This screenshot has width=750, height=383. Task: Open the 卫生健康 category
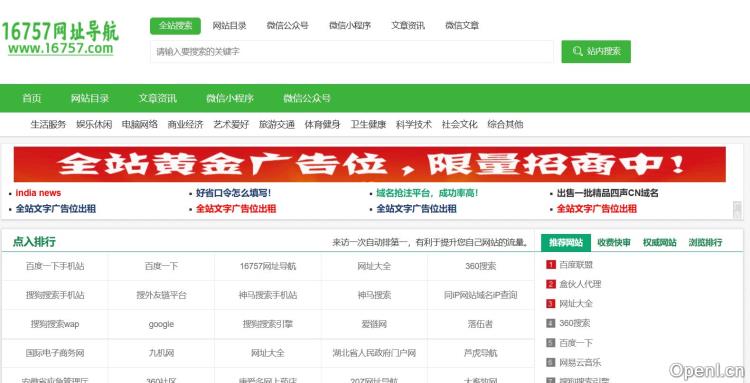[368, 125]
